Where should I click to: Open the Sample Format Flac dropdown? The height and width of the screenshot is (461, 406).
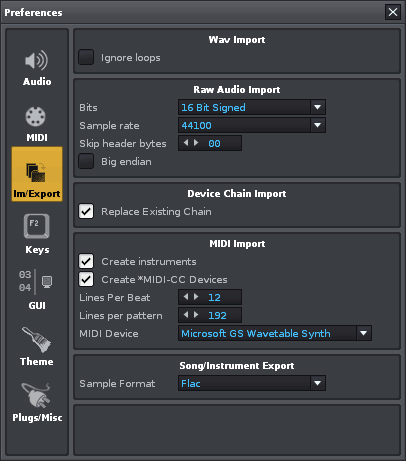click(x=252, y=383)
